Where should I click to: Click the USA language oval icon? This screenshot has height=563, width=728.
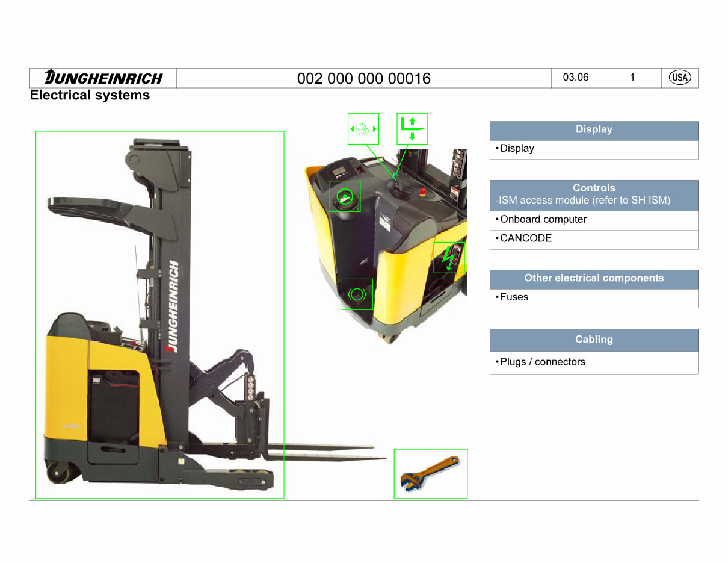point(679,77)
